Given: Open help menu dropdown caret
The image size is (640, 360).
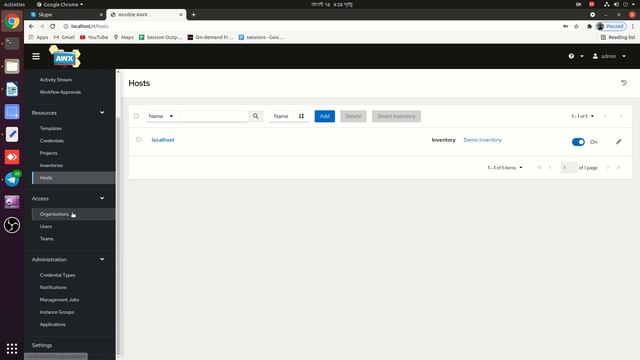Looking at the screenshot, I should coord(582,56).
